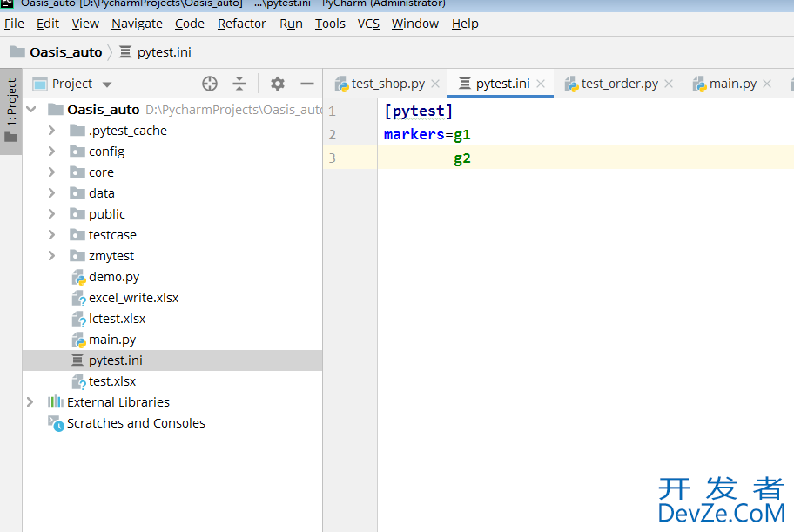Collapse the Oasis_auto root node
The width and height of the screenshot is (794, 532).
coord(31,110)
